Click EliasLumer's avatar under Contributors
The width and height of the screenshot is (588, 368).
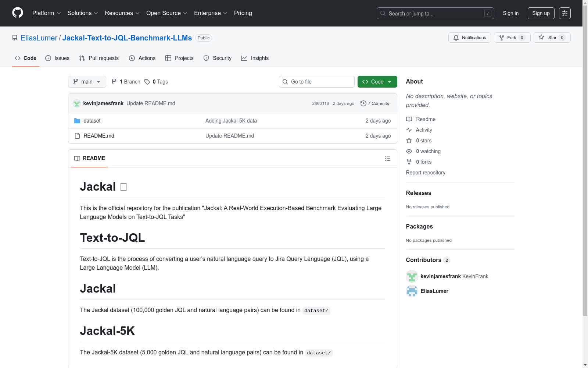(412, 291)
